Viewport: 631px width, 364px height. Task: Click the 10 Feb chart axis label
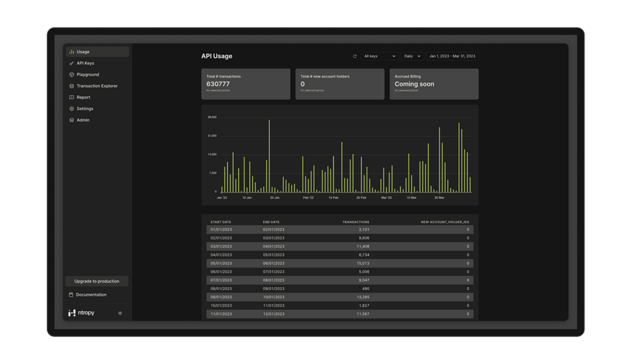333,198
